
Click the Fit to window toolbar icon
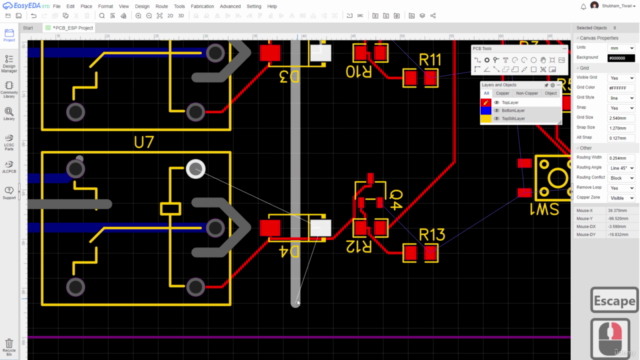coord(160,16)
